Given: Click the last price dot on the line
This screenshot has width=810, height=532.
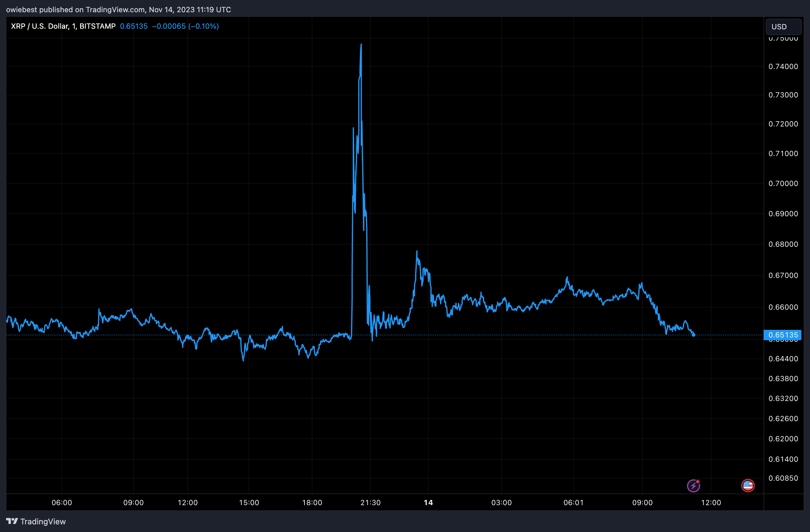Looking at the screenshot, I should 693,335.
